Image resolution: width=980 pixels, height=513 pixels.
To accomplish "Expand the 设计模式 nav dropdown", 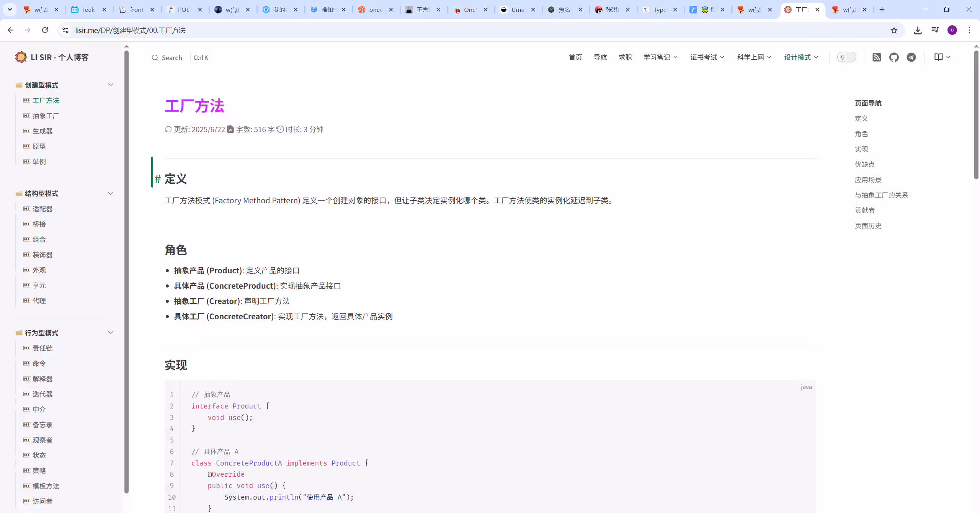I will [x=801, y=57].
